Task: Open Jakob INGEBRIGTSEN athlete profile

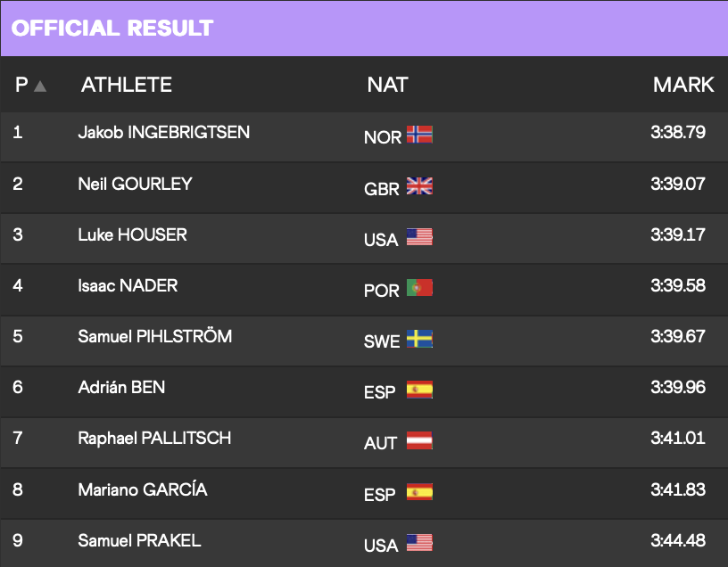Action: click(x=164, y=132)
